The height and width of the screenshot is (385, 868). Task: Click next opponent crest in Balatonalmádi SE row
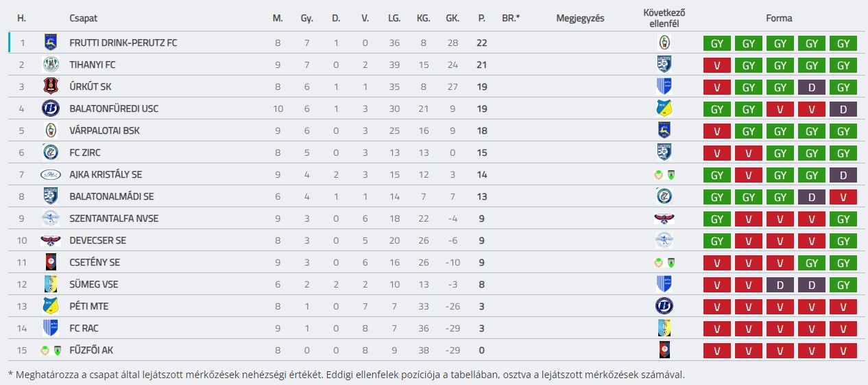(x=664, y=196)
